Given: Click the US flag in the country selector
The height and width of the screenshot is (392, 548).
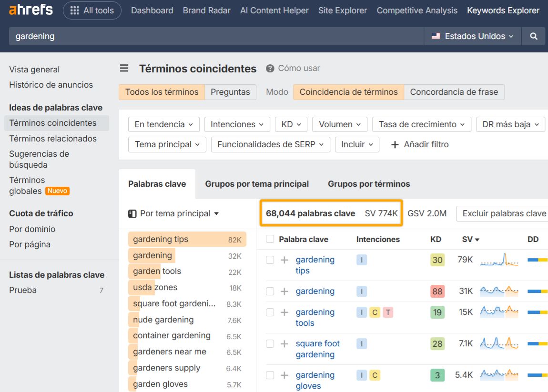Looking at the screenshot, I should click(x=435, y=36).
